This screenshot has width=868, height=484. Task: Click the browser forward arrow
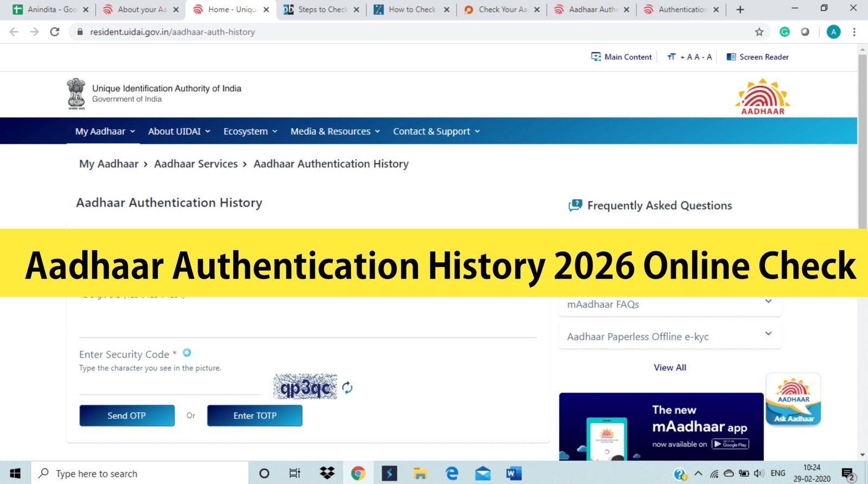(34, 32)
